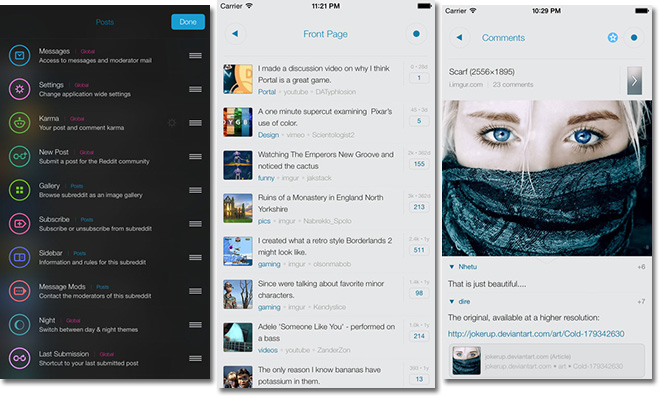Image resolution: width=660 pixels, height=396 pixels.
Task: Tap reorder handle for Karma row
Action: click(x=195, y=123)
